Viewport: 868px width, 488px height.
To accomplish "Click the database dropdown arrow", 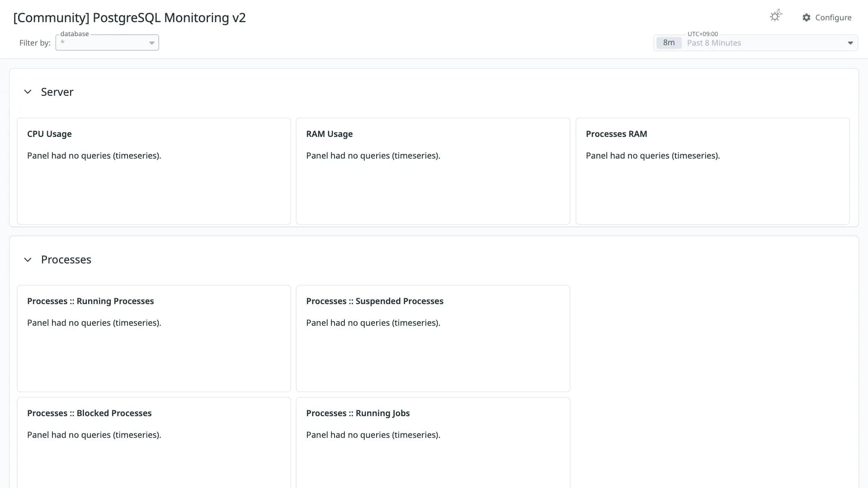I will (x=152, y=43).
